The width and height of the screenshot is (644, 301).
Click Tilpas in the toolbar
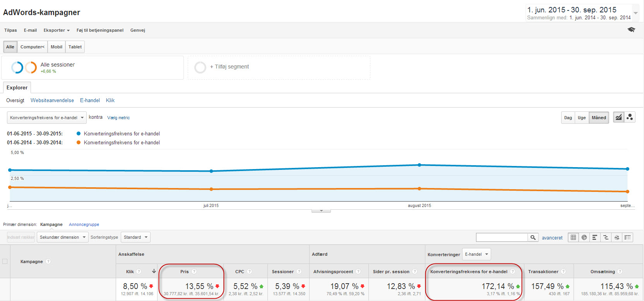(x=10, y=30)
